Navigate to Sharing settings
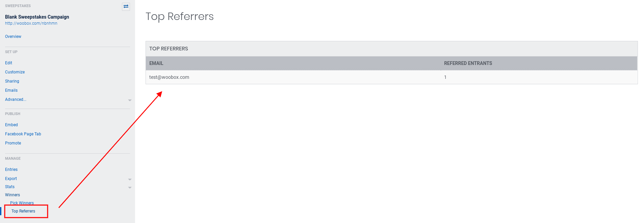 pyautogui.click(x=12, y=81)
